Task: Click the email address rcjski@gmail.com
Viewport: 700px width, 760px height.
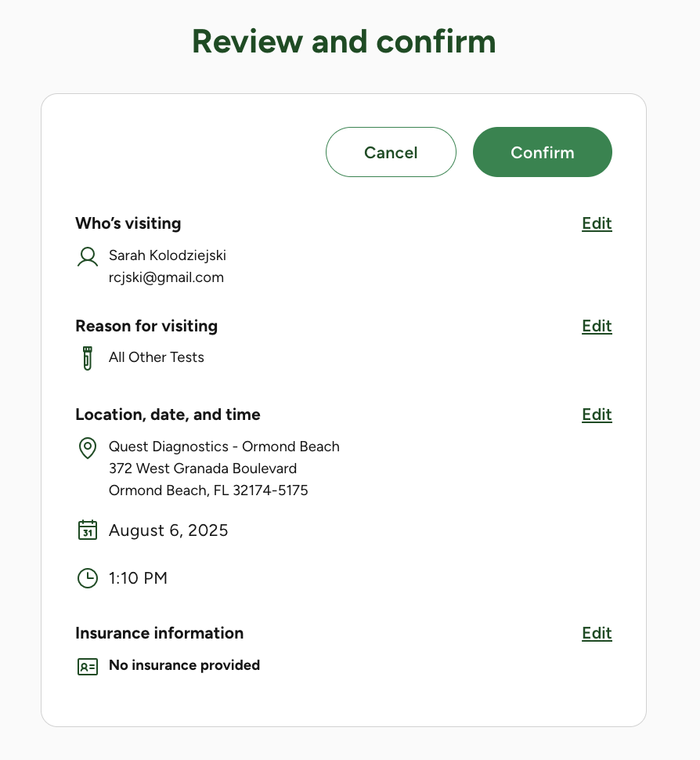Action: (166, 277)
